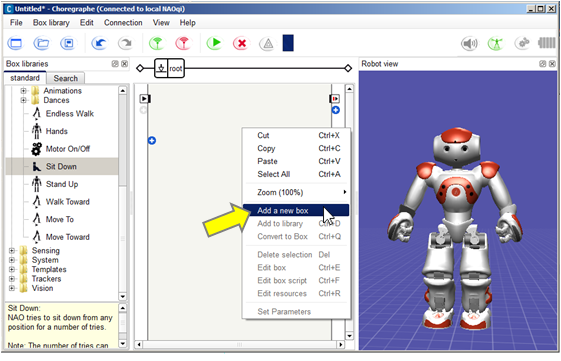Click the New project toolbar icon
This screenshot has width=561, height=361.
tap(15, 43)
